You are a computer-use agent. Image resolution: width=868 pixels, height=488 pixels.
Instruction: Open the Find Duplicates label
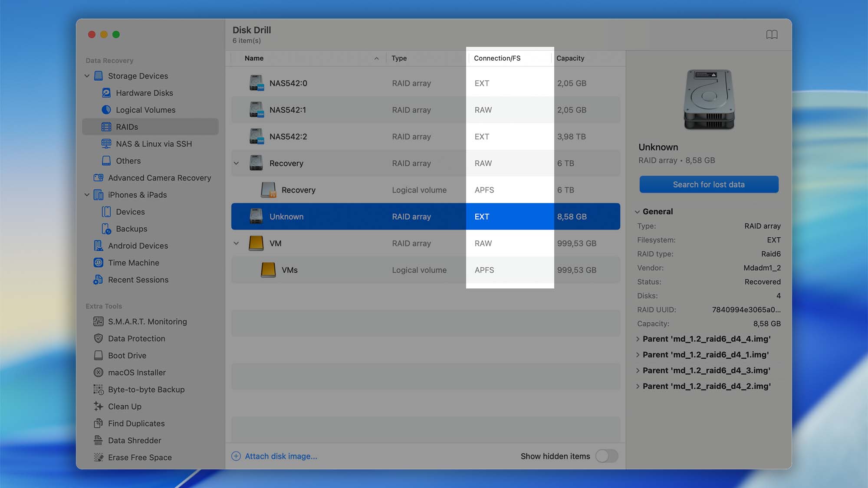point(136,423)
